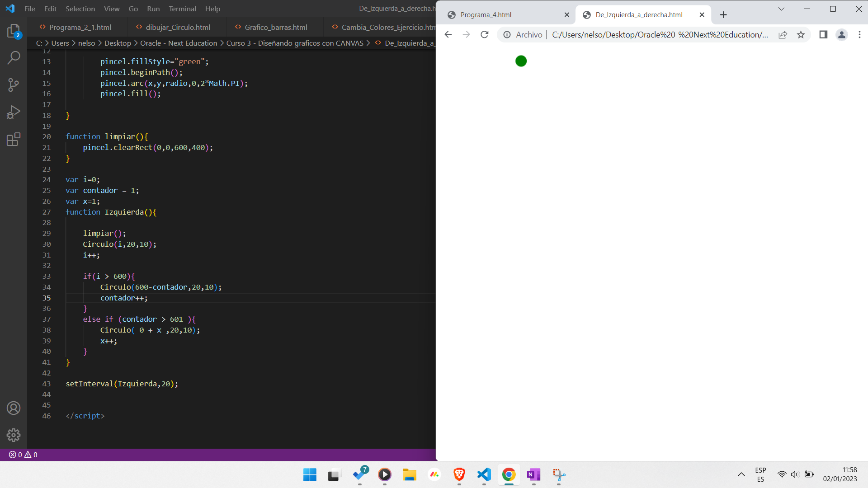This screenshot has width=868, height=488.
Task: Open Chrome tab search dropdown
Action: tap(781, 9)
